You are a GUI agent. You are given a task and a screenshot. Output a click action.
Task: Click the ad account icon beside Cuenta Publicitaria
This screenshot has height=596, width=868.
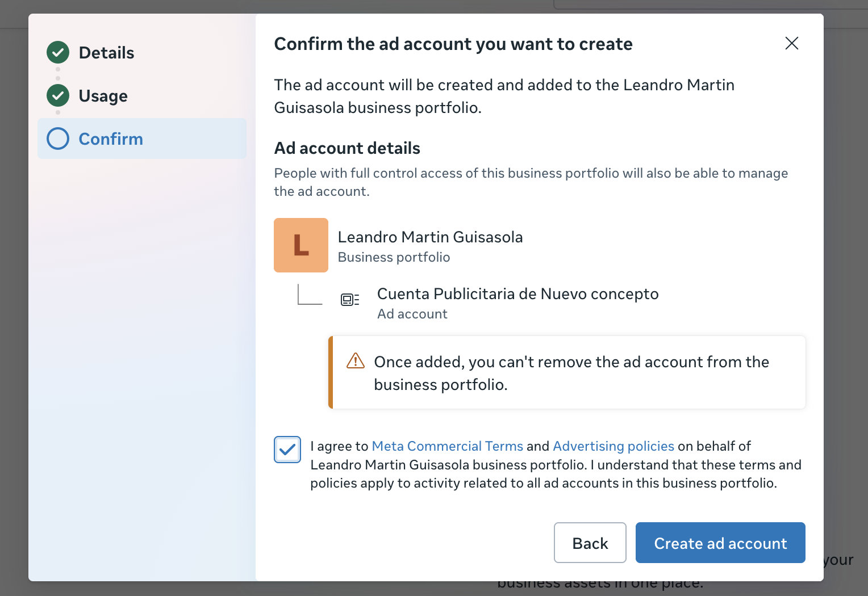point(350,300)
